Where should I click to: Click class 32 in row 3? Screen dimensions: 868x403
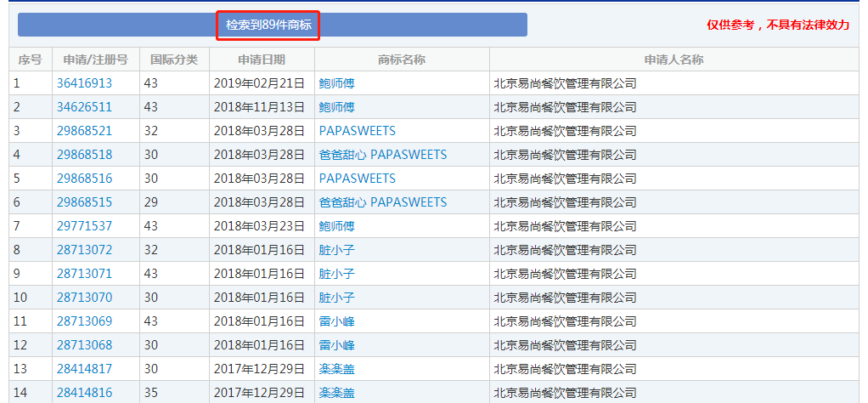pos(151,131)
